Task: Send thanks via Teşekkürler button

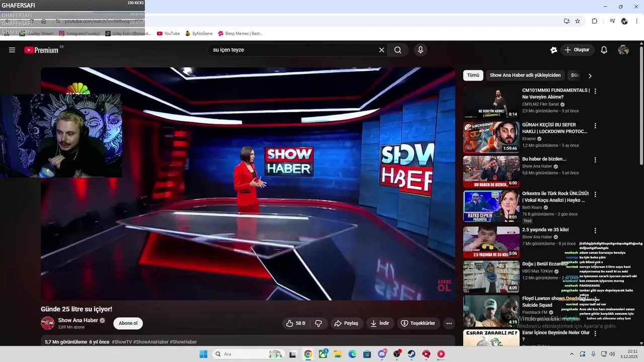Action: click(418, 323)
